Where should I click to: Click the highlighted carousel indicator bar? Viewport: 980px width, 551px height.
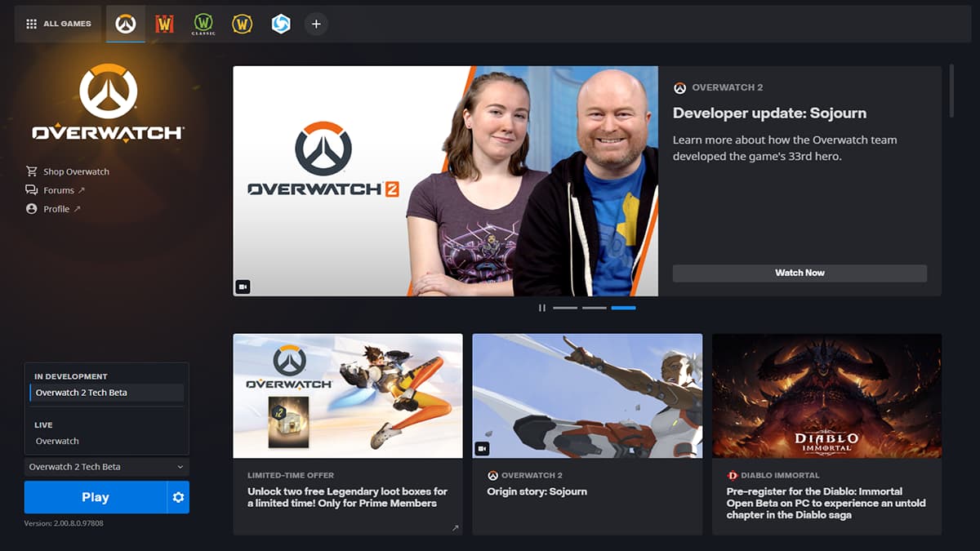(x=624, y=308)
